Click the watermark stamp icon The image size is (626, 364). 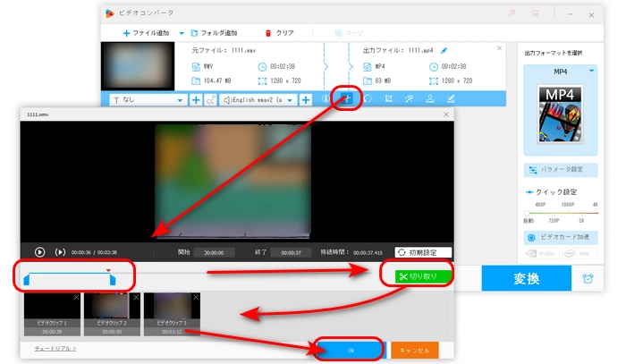point(430,98)
